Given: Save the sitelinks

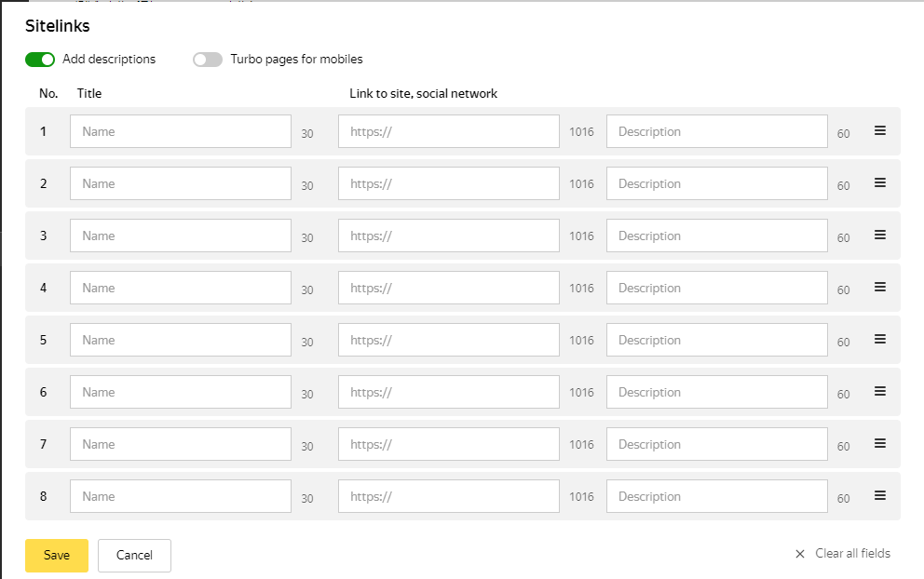Looking at the screenshot, I should pyautogui.click(x=57, y=556).
